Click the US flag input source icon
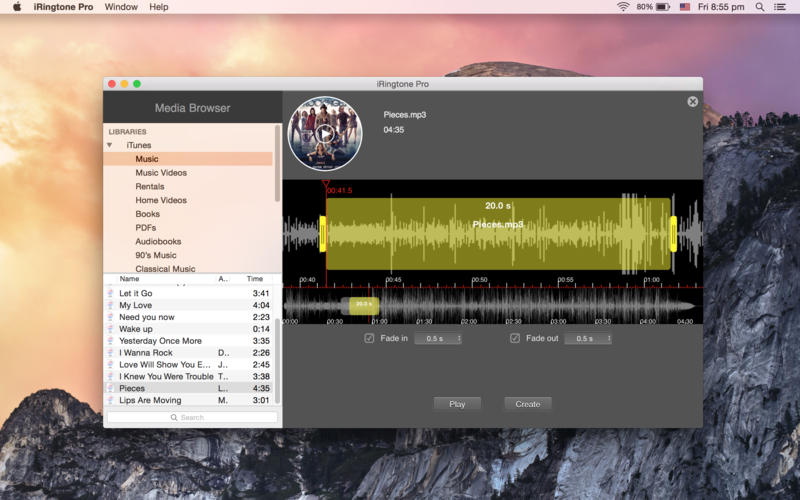 (685, 7)
